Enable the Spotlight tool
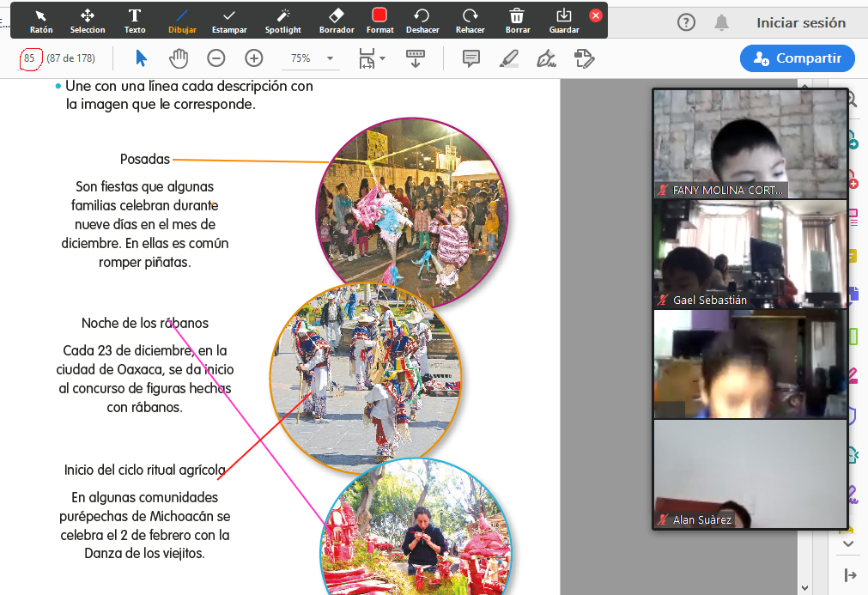The height and width of the screenshot is (595, 868). pyautogui.click(x=282, y=21)
